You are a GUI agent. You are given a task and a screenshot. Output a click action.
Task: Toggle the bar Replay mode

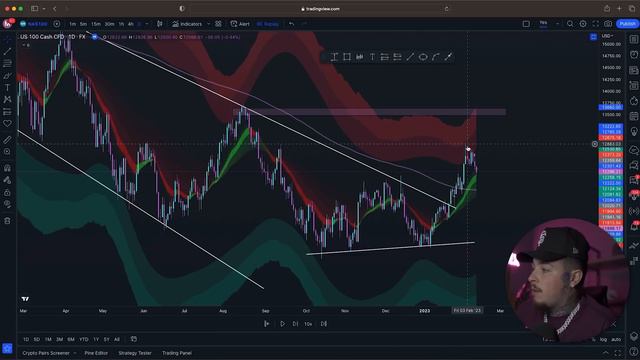(268, 24)
